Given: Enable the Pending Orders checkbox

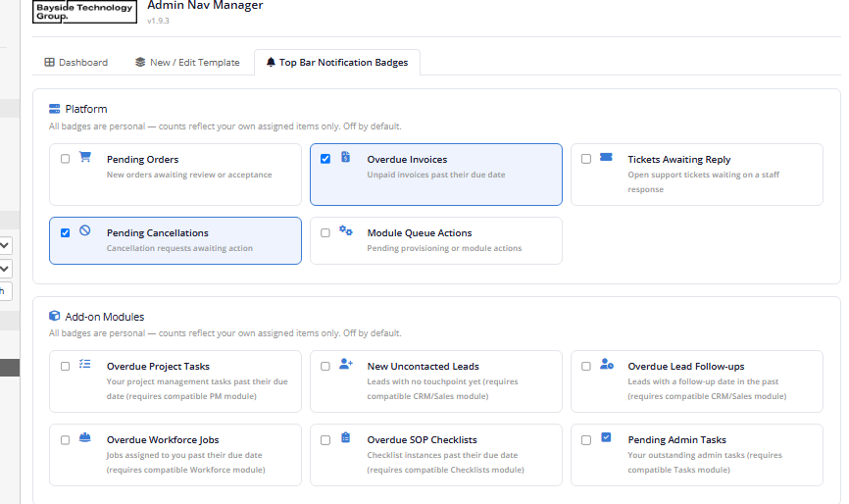Looking at the screenshot, I should point(65,159).
